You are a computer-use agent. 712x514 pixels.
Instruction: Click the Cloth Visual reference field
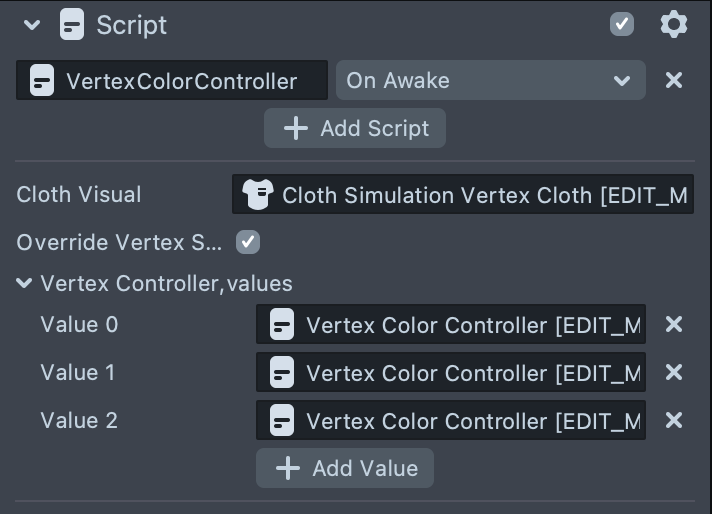(463, 195)
